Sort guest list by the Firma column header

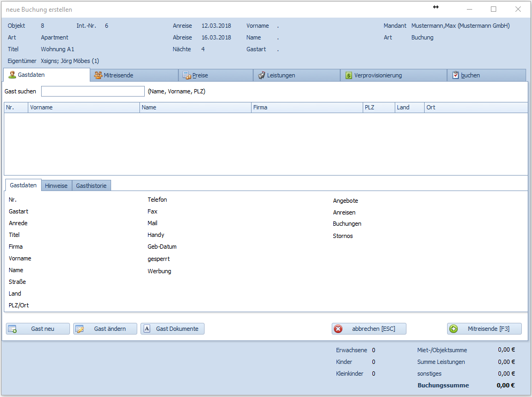tap(307, 107)
